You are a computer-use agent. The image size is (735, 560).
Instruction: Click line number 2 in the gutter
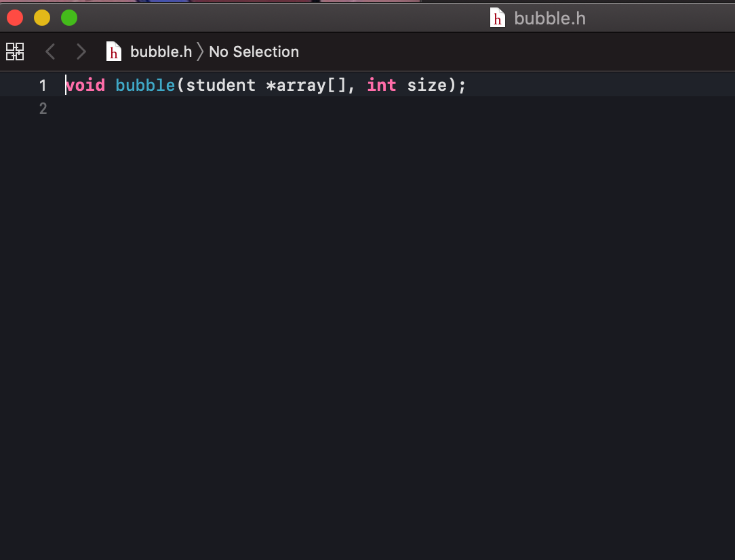tap(43, 108)
